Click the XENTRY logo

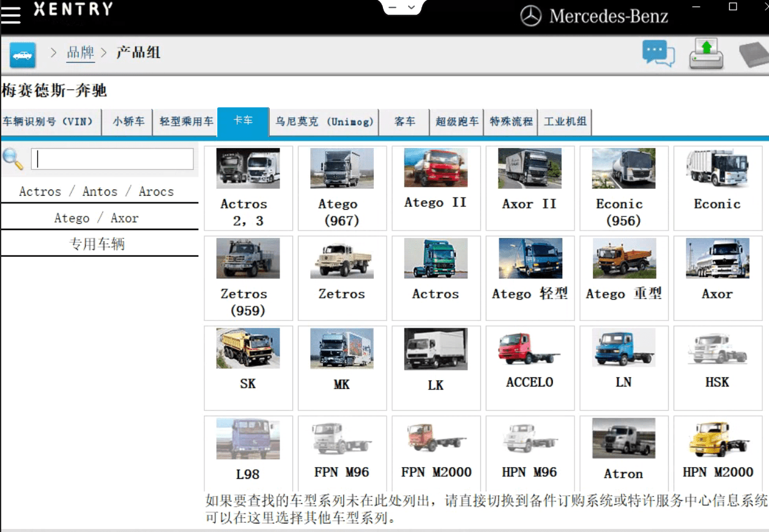[x=73, y=10]
